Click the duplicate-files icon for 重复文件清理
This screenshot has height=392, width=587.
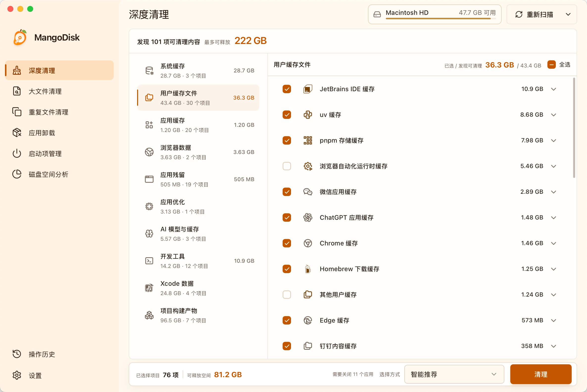click(x=17, y=112)
